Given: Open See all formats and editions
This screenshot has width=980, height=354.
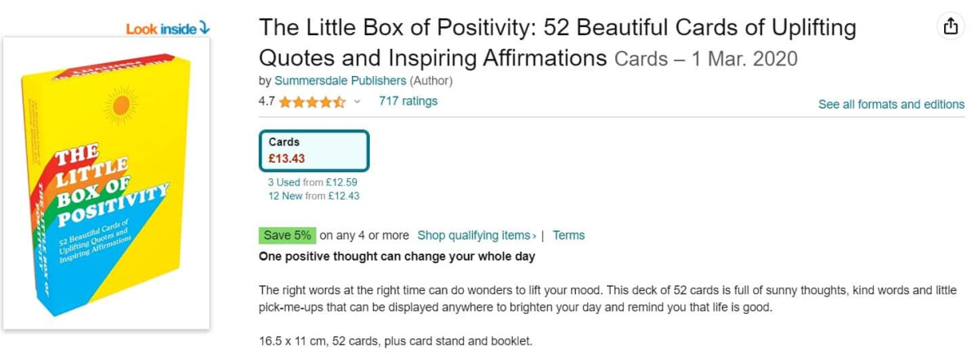Looking at the screenshot, I should pyautogui.click(x=891, y=105).
